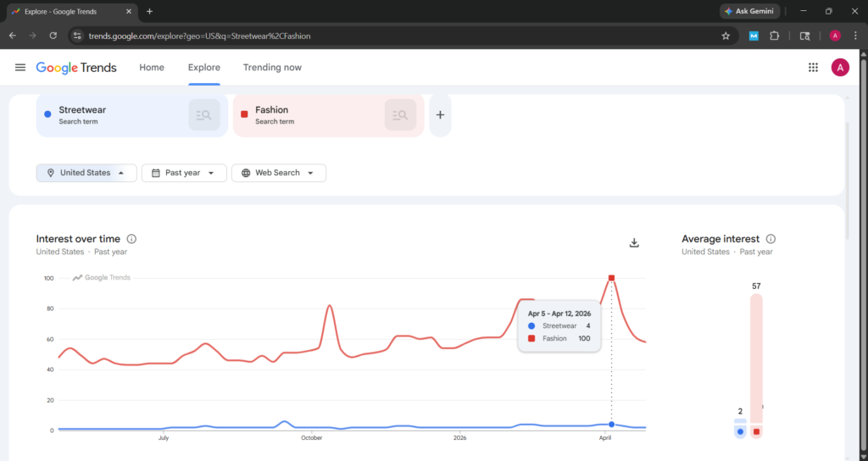Open the Extensions puzzle icon

coord(775,36)
